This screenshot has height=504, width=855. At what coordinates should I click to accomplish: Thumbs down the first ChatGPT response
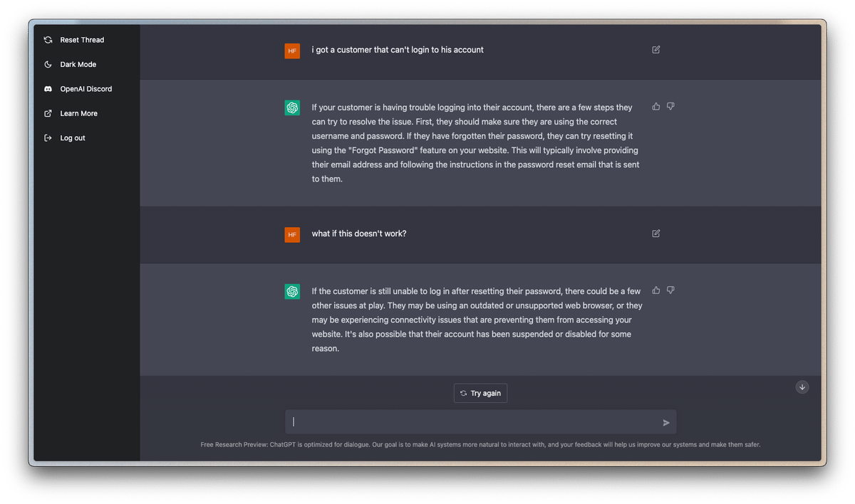coord(670,107)
